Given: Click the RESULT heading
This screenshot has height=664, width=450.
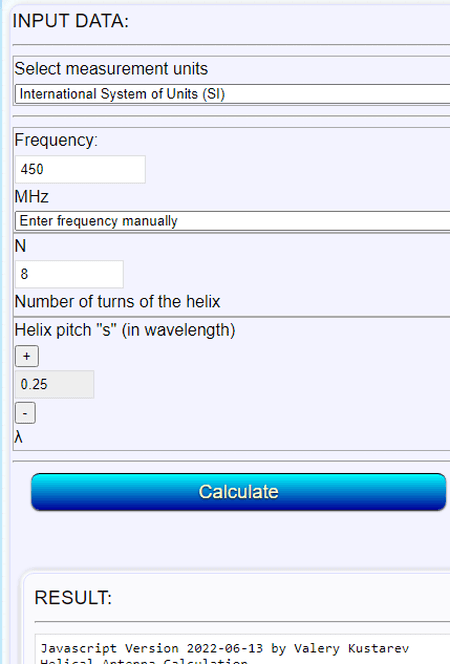Looking at the screenshot, I should coord(73,598).
